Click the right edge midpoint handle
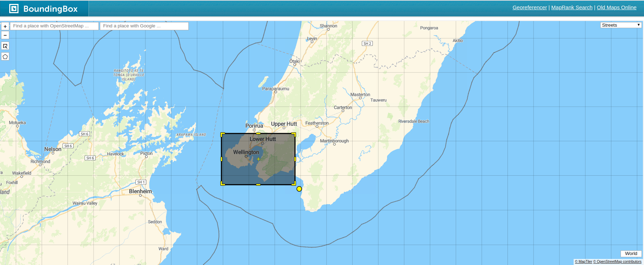 (295, 159)
